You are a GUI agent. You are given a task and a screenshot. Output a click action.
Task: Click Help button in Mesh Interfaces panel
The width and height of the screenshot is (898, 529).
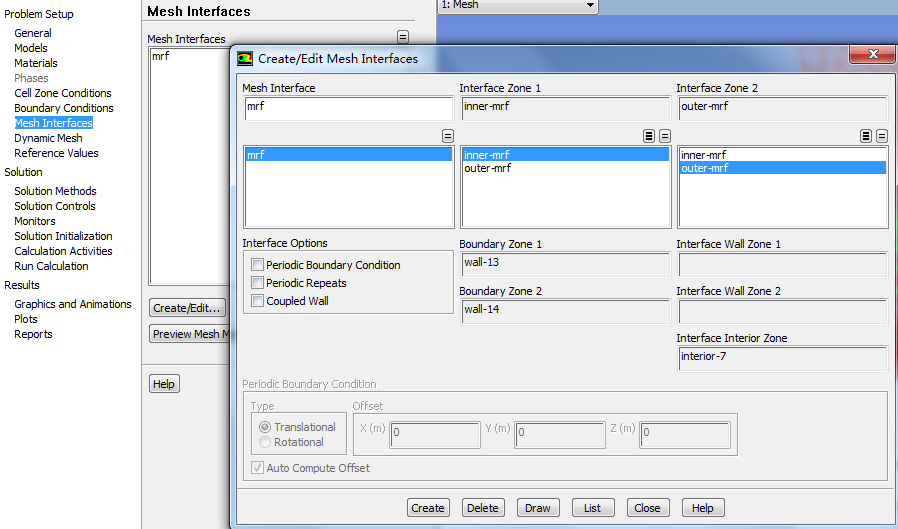(164, 384)
